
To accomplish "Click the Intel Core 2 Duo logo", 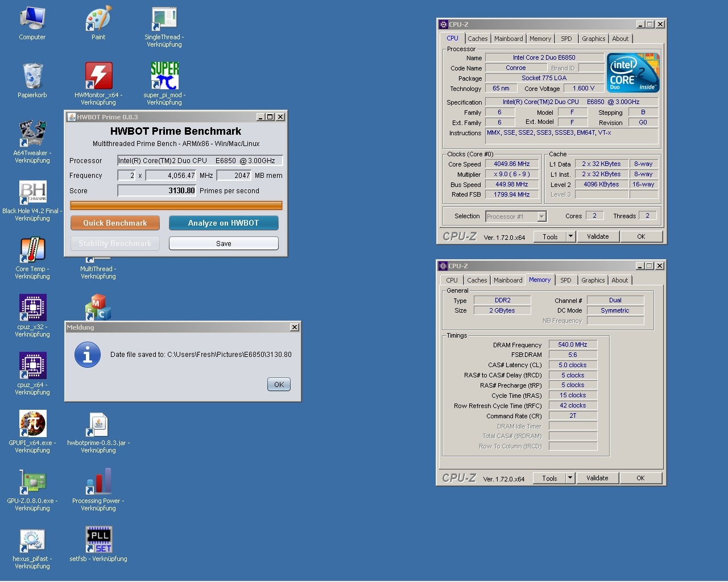I will (633, 73).
